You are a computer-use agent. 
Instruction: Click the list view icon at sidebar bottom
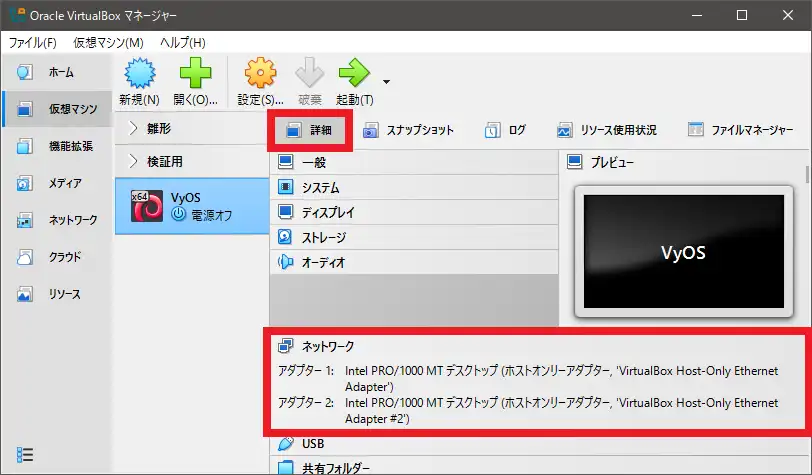25,455
